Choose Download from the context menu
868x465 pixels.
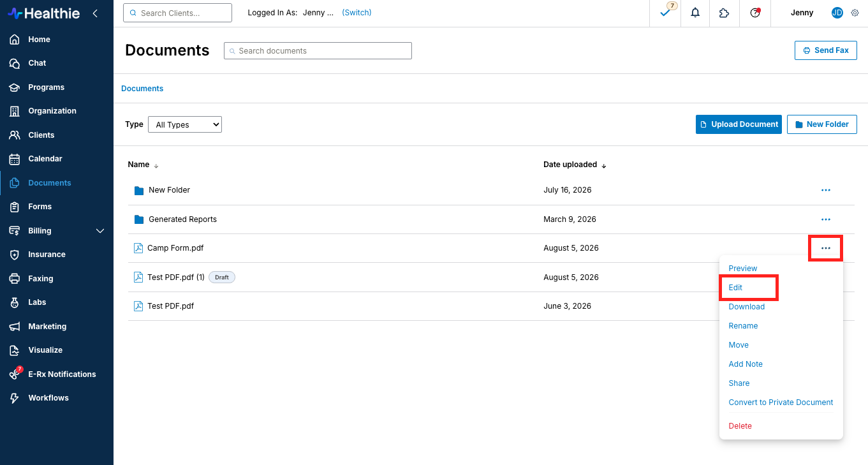[x=747, y=307]
